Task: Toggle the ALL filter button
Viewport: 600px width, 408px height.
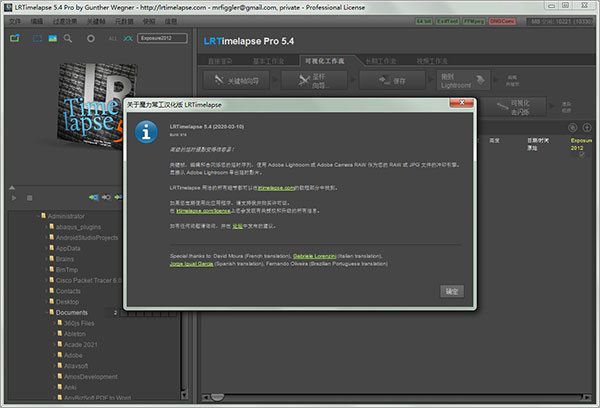Action: pyautogui.click(x=112, y=38)
